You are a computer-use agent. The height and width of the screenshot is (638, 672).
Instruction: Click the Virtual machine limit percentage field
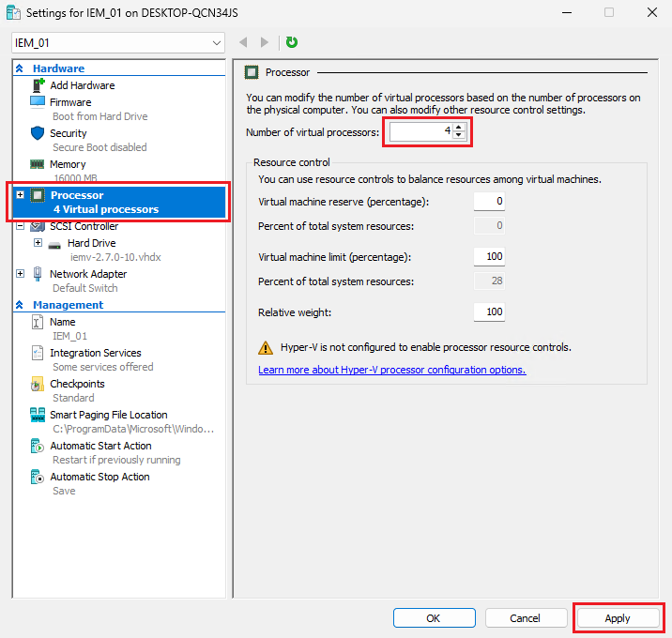pos(489,256)
